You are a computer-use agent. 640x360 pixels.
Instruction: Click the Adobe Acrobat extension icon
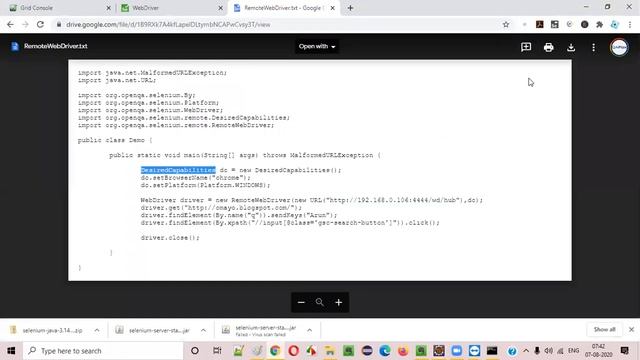pos(539,24)
